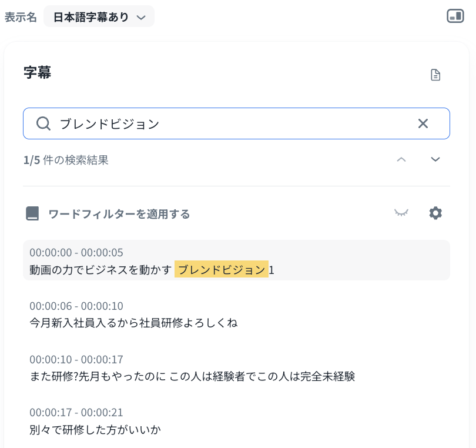Click timestamp 00:00:10 - 00:00:17
476x448 pixels.
tap(76, 360)
